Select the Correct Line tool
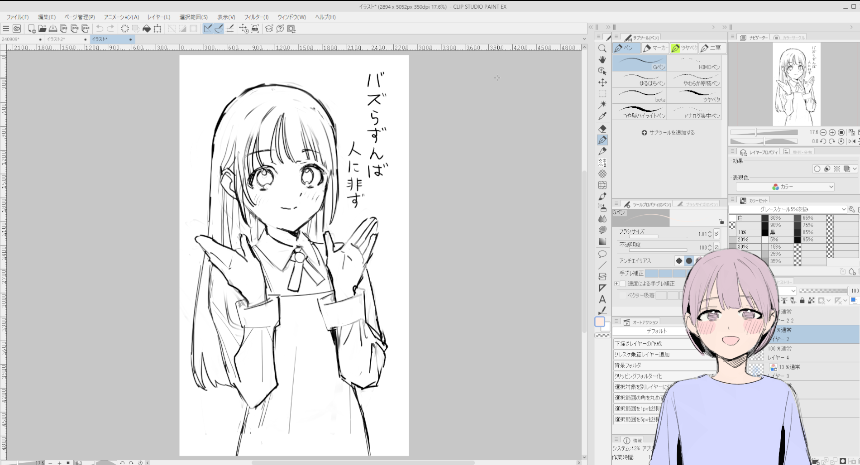Image resolution: width=860 pixels, height=465 pixels. (602, 310)
